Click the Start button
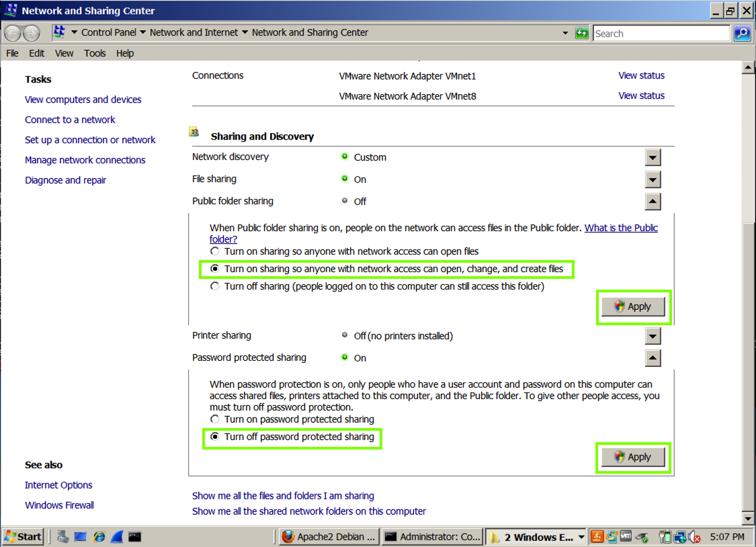Image resolution: width=756 pixels, height=547 pixels. pos(23,536)
